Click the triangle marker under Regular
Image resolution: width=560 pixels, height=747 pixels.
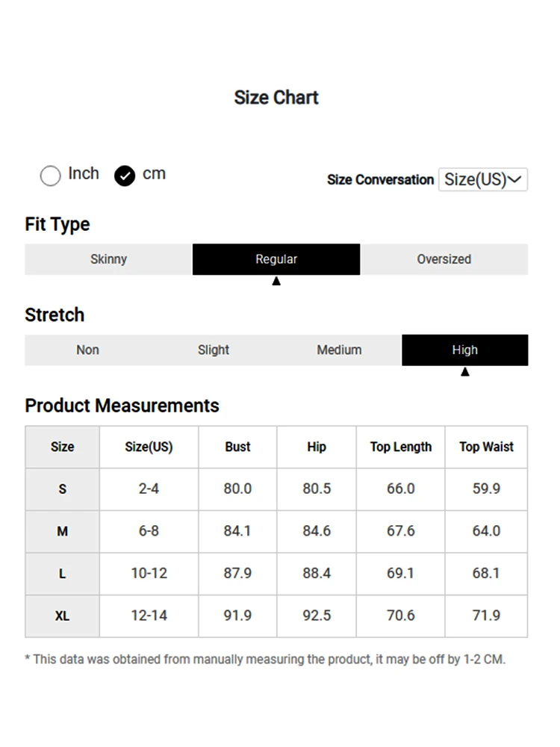[276, 281]
